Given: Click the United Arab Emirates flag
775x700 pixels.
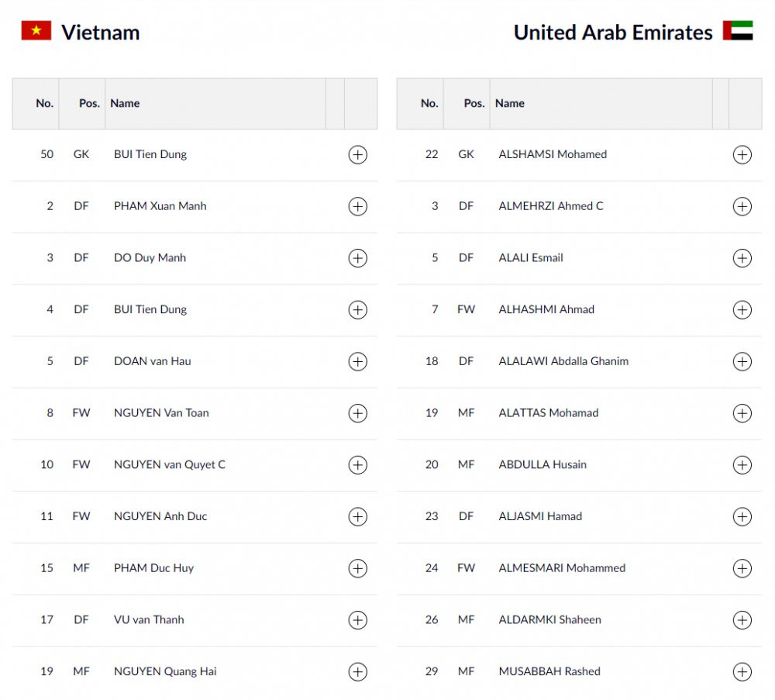Looking at the screenshot, I should pos(737,31).
